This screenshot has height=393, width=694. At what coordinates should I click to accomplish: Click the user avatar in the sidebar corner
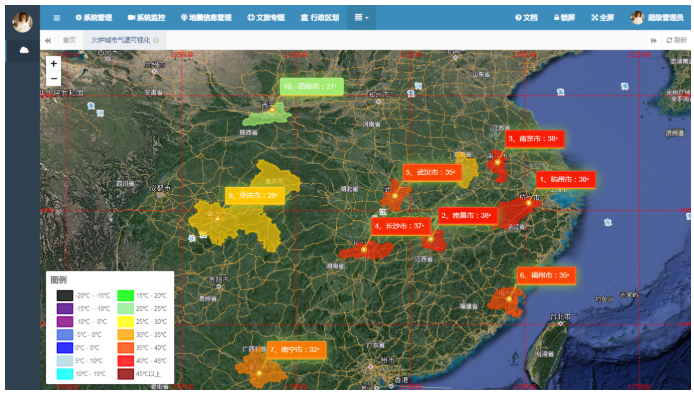(x=22, y=22)
